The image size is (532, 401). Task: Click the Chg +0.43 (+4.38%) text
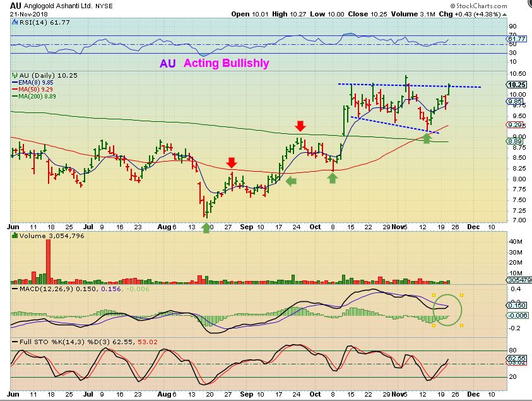(470, 15)
